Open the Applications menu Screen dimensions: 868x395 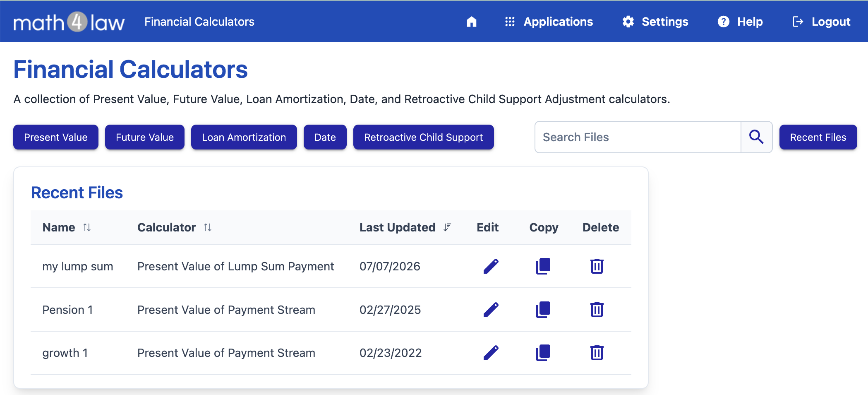(x=549, y=22)
